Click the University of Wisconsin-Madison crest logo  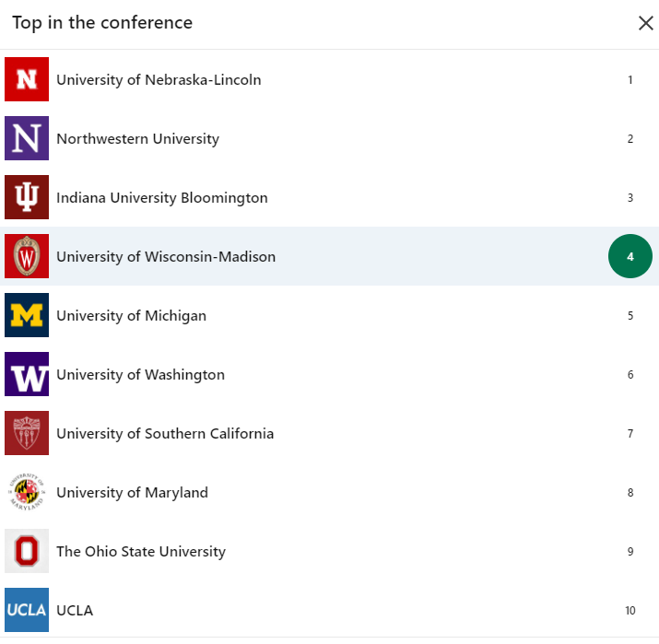[27, 256]
